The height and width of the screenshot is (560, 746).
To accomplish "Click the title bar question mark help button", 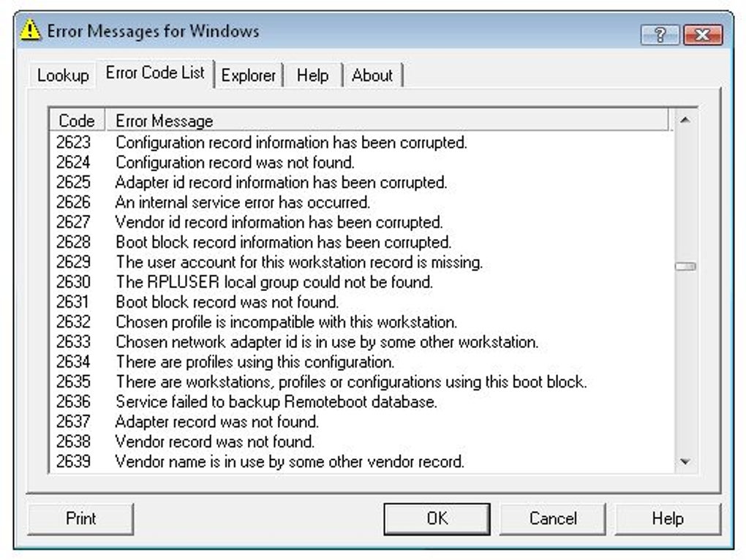I will 660,34.
